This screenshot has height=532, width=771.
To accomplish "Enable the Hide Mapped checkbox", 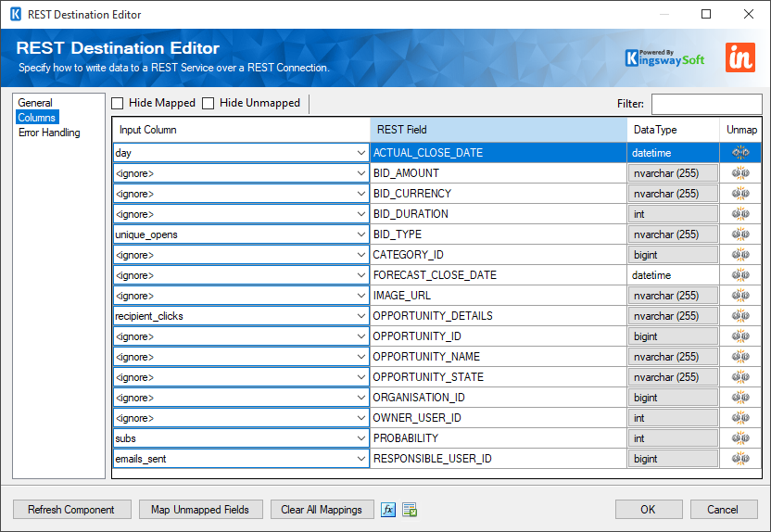I will [117, 103].
